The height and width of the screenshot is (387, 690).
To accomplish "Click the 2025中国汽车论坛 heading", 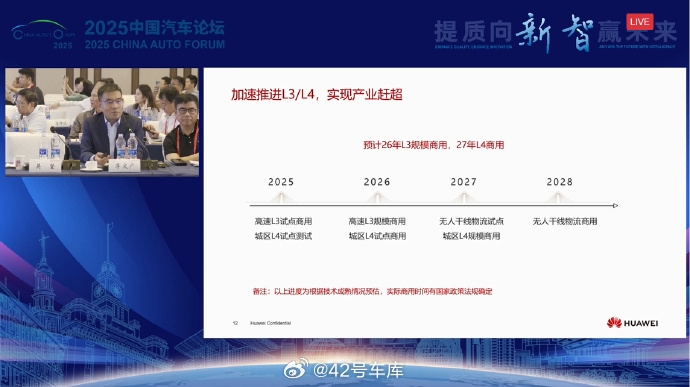I will coord(154,28).
